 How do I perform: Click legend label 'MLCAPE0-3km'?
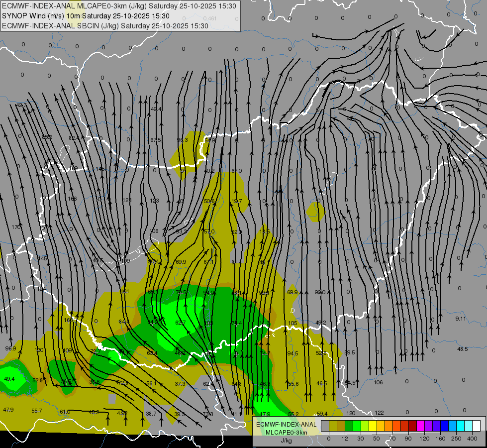(x=287, y=433)
